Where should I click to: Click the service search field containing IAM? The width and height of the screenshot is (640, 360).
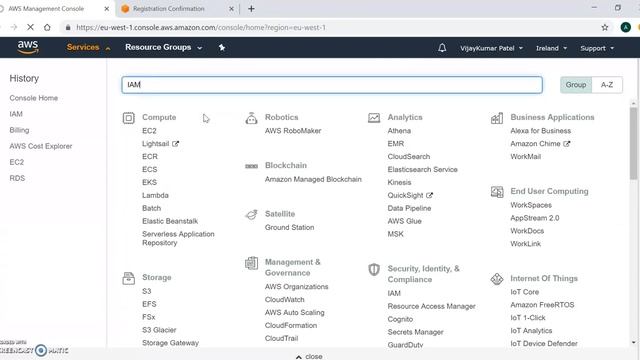(x=332, y=85)
